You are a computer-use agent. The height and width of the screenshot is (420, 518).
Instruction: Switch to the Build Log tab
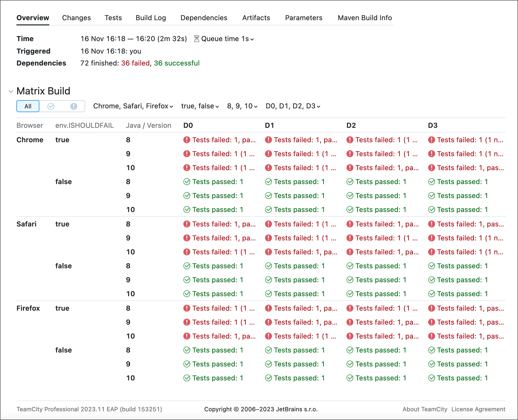[151, 18]
